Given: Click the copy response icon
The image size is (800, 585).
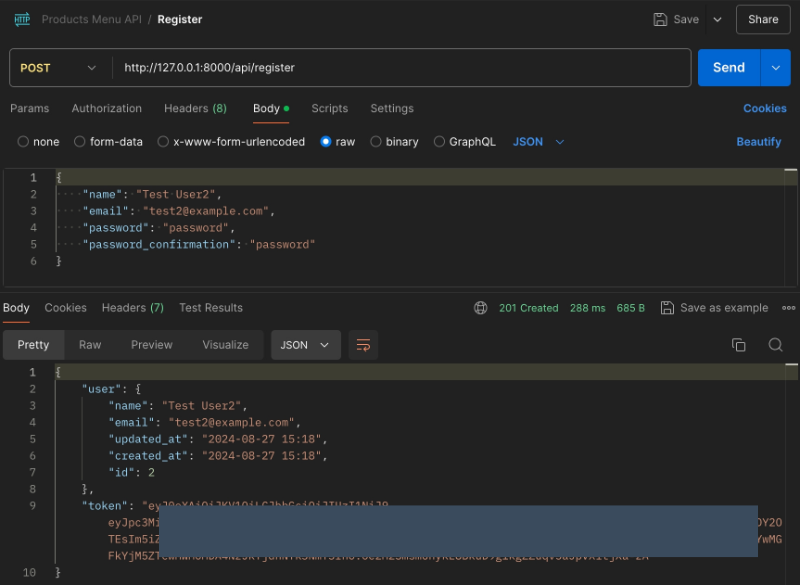Looking at the screenshot, I should [739, 345].
